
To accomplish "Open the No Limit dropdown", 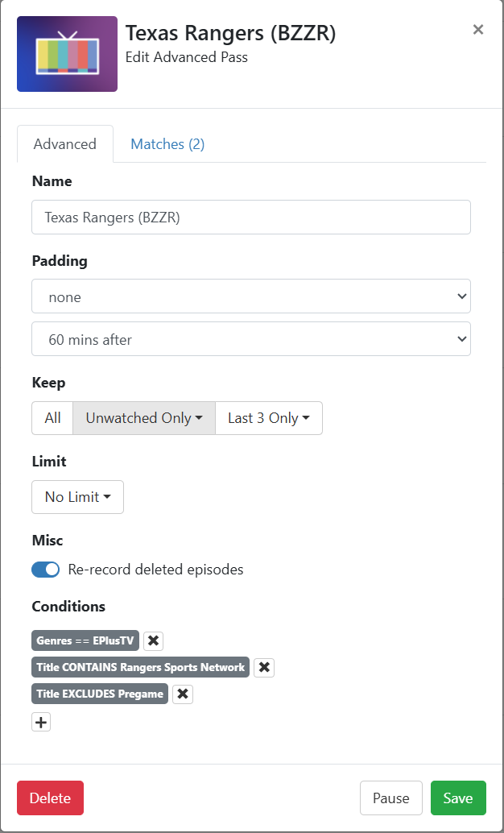I will [77, 497].
